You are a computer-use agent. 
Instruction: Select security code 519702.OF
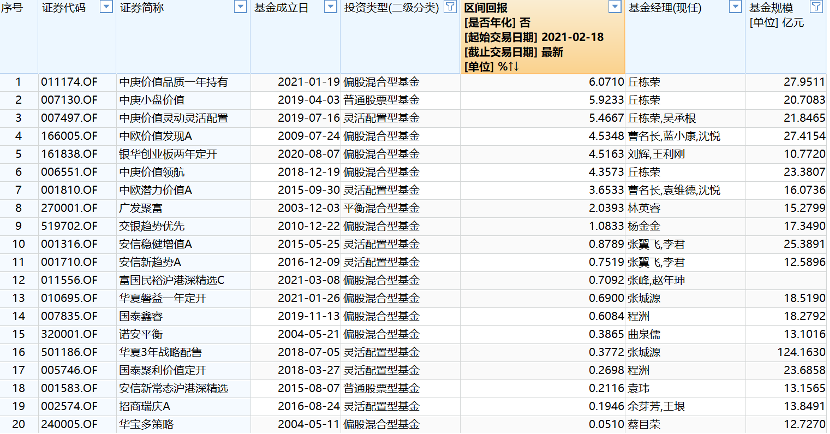(69, 226)
